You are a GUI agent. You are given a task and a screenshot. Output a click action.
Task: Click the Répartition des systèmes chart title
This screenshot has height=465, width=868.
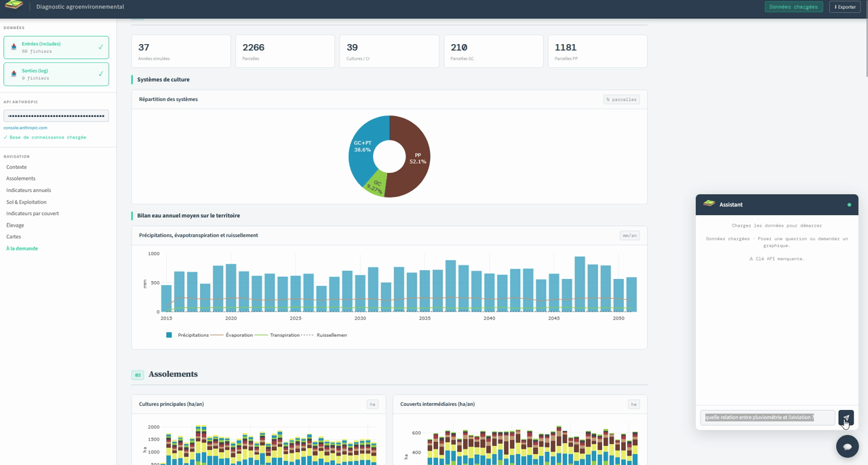168,99
